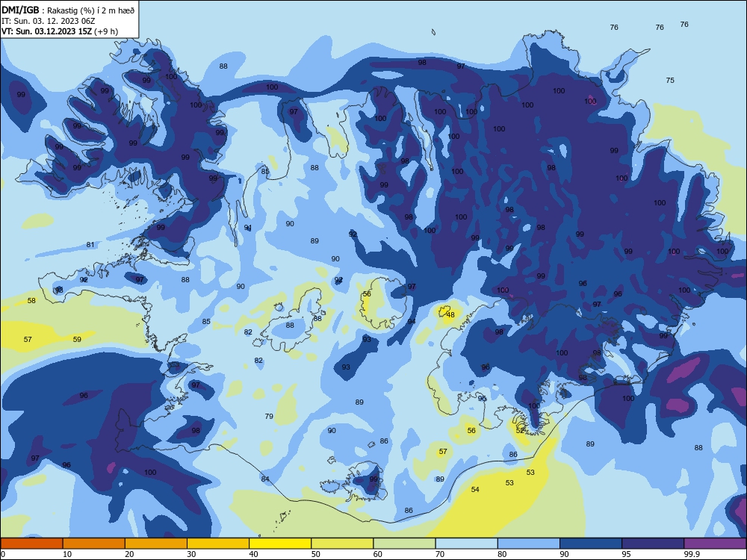Image resolution: width=747 pixels, height=560 pixels.
Task: Click the '48' humidity value on the map
Action: [x=450, y=315]
